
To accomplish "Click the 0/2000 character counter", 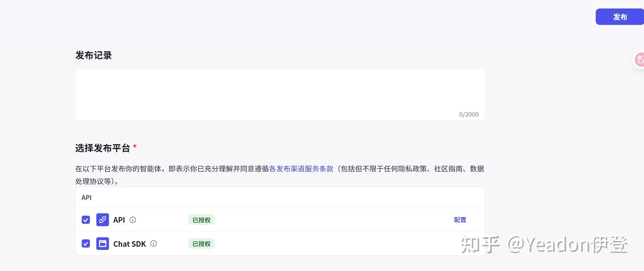I will tap(469, 115).
